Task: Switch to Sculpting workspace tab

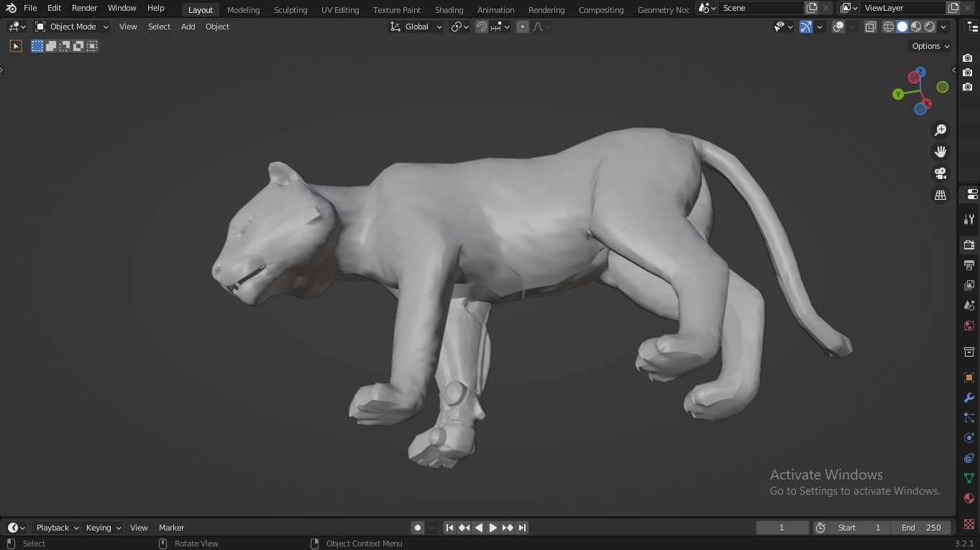Action: [290, 10]
